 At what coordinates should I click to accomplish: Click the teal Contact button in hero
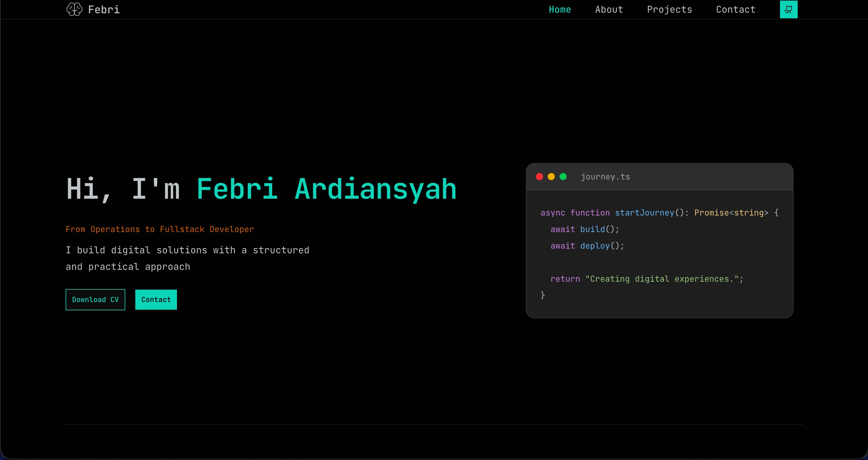coord(156,300)
